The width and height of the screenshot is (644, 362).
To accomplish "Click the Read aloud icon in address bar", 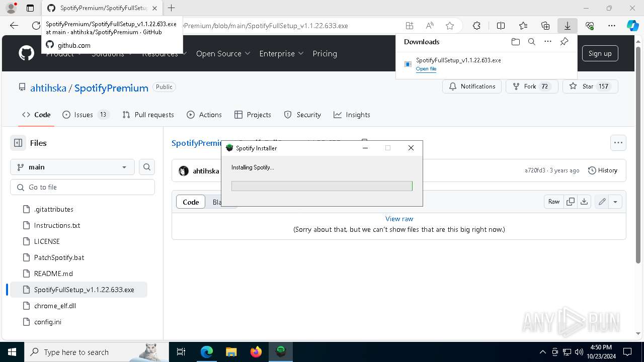I will tap(430, 26).
